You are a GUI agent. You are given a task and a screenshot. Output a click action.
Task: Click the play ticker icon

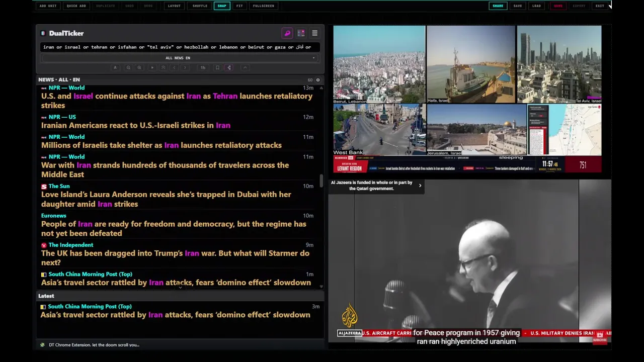coord(152,67)
